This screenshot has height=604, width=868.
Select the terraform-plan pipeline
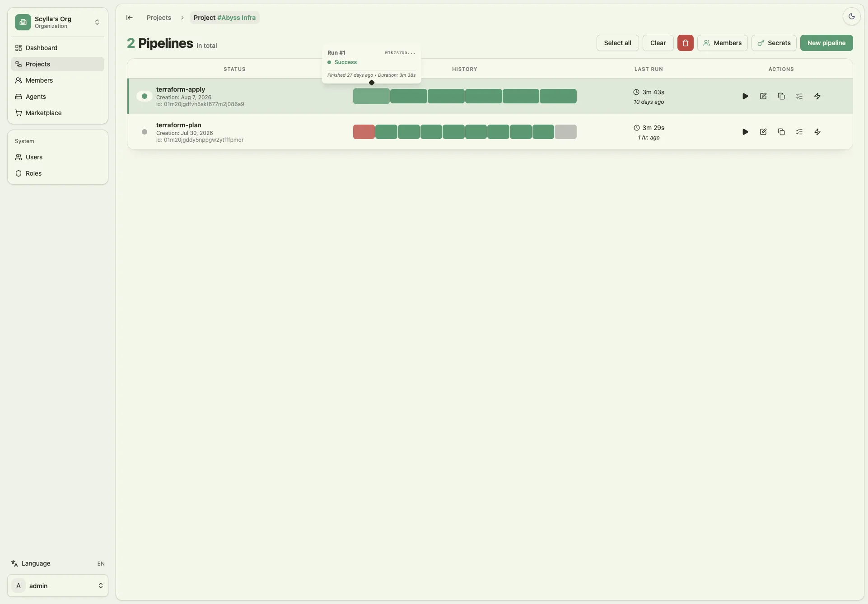pyautogui.click(x=145, y=132)
